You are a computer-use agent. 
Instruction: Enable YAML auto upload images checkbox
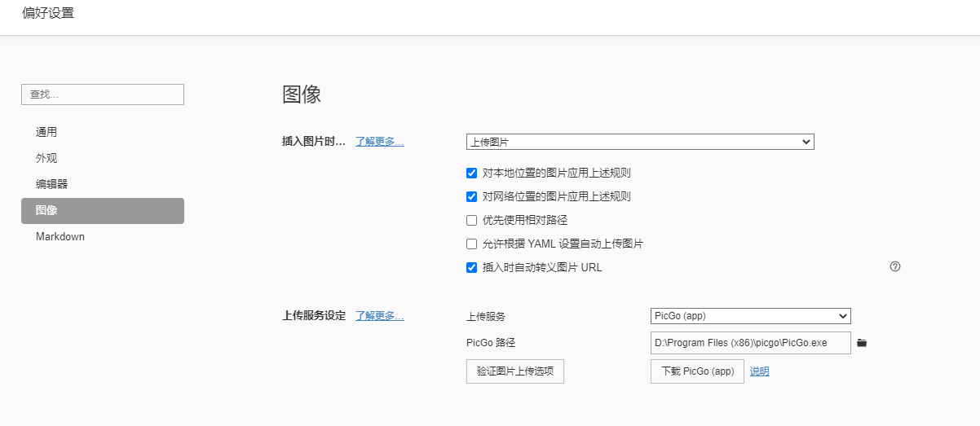[471, 244]
